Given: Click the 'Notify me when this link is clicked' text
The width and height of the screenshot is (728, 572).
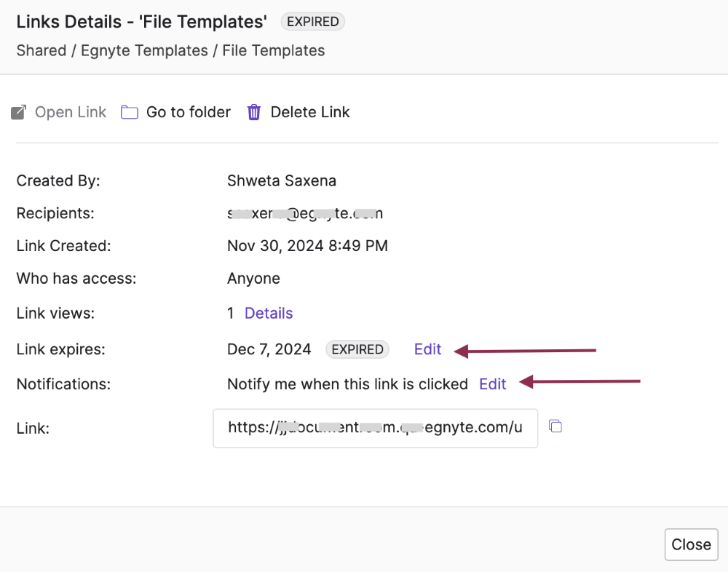Looking at the screenshot, I should pyautogui.click(x=347, y=384).
